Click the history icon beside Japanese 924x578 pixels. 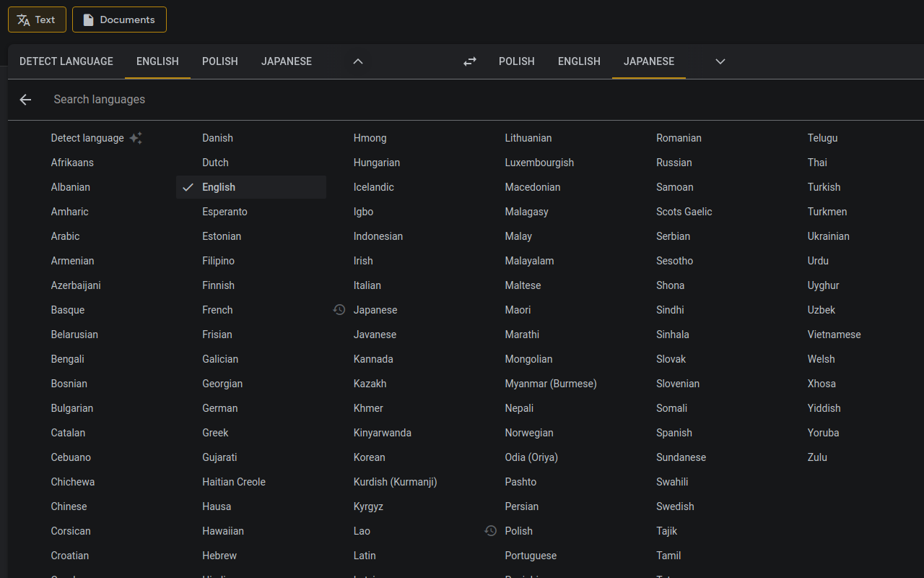pos(339,310)
